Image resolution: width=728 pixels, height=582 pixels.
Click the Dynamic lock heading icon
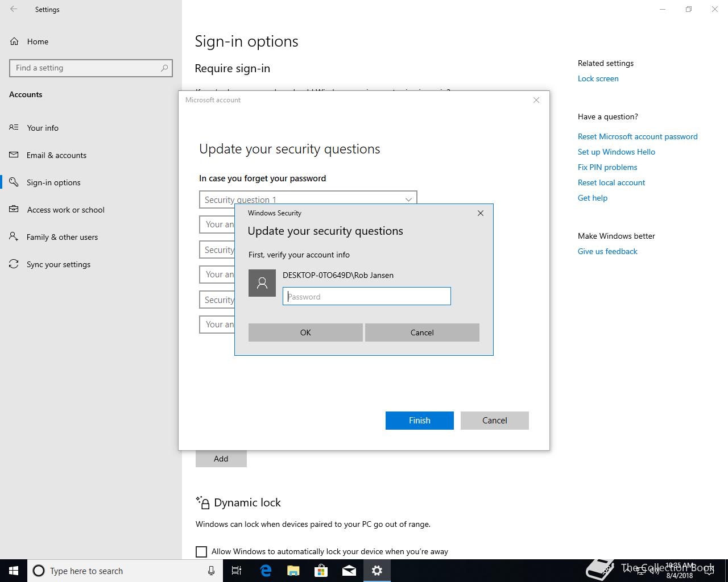pyautogui.click(x=202, y=502)
